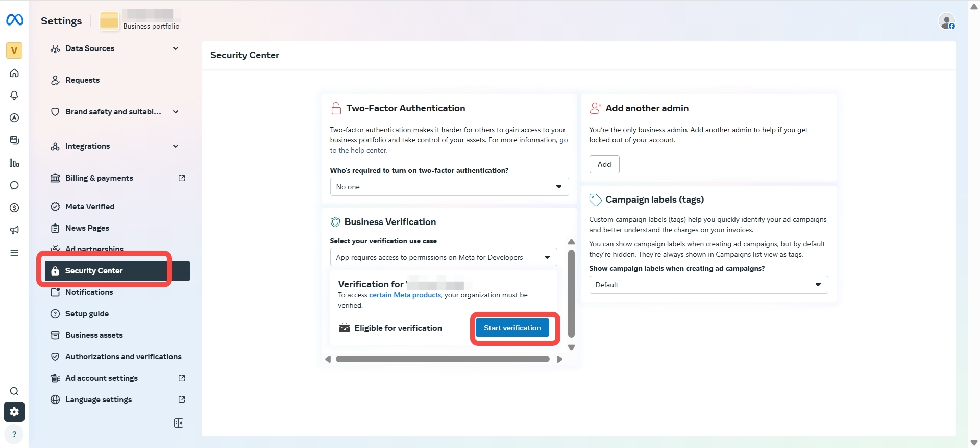Open the help question mark icon
980x448 pixels.
tap(14, 434)
